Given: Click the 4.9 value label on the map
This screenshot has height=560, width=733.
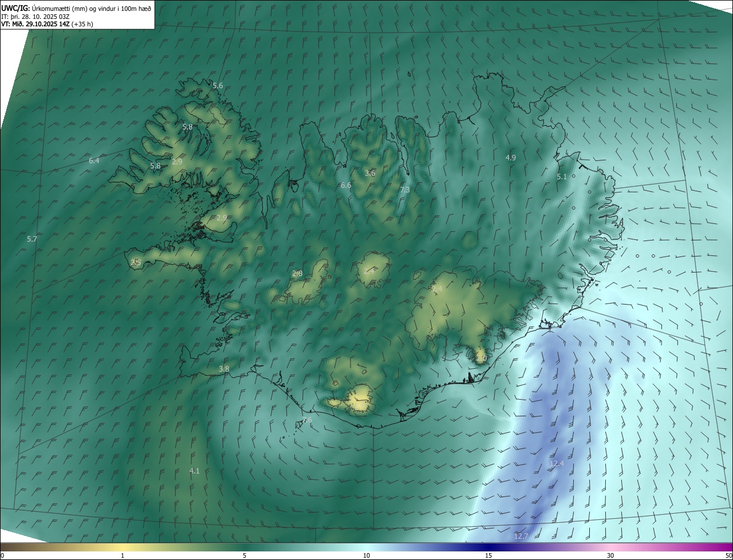Looking at the screenshot, I should coord(511,157).
